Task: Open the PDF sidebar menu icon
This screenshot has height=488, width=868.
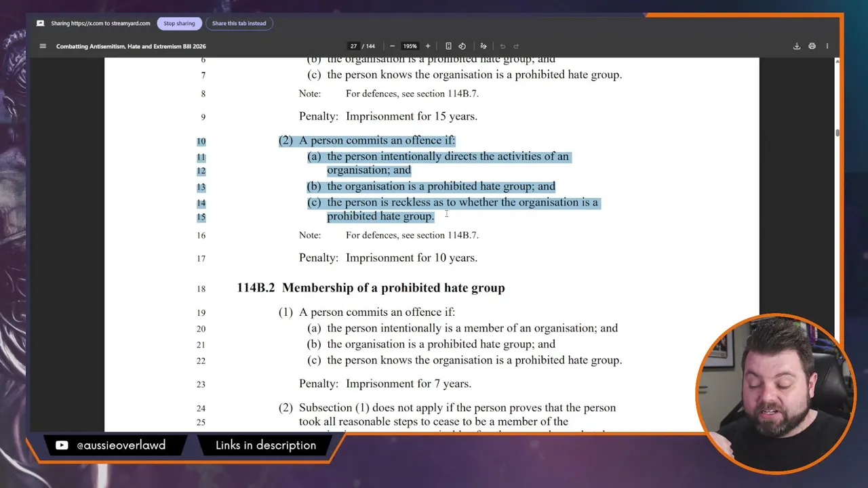Action: (43, 46)
